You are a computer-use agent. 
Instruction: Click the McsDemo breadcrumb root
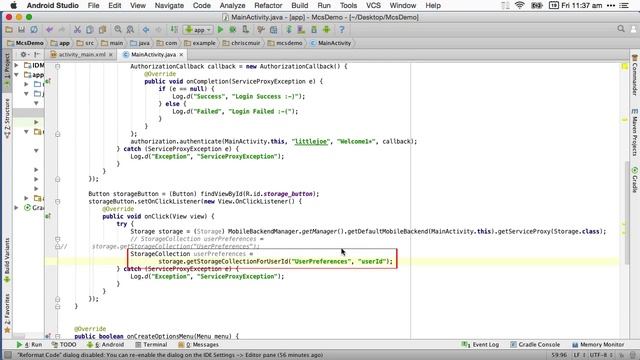click(25, 43)
